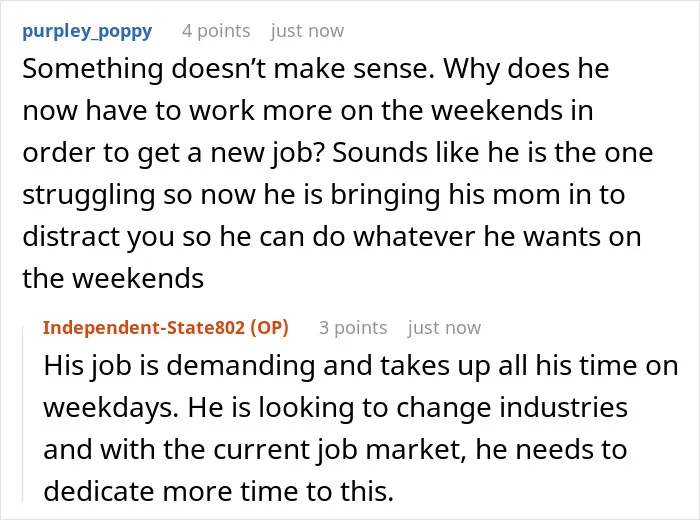Viewport: 700px width, 520px height.
Task: Click the line beginning 'order to get a new job?'
Action: 338,153
